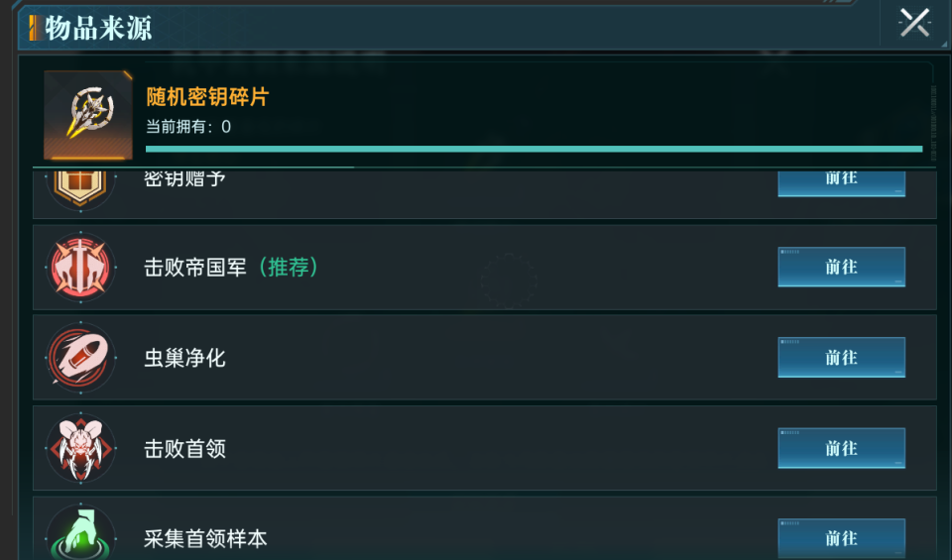Click the 击败首领 monster head icon
952x560 pixels.
81,449
